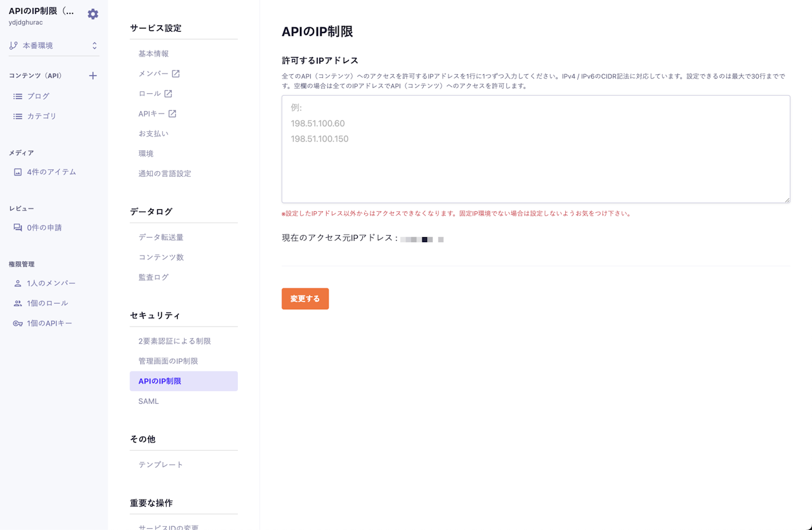Open 基本情報 settings page
812x530 pixels.
coord(154,54)
